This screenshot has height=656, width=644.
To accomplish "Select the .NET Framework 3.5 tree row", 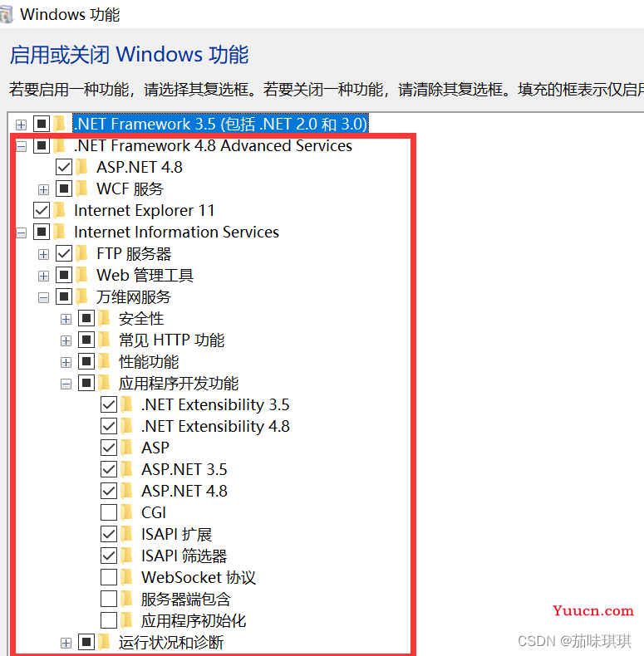I will (x=220, y=124).
